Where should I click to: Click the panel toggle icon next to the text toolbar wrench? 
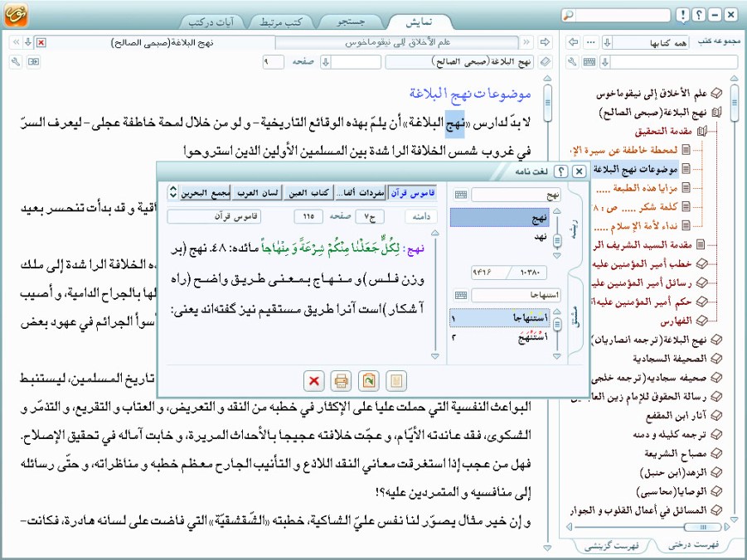point(33,62)
